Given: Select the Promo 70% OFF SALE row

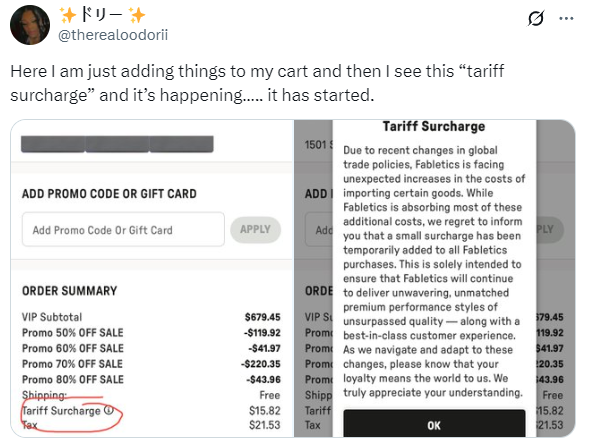Looking at the screenshot, I should click(151, 364).
